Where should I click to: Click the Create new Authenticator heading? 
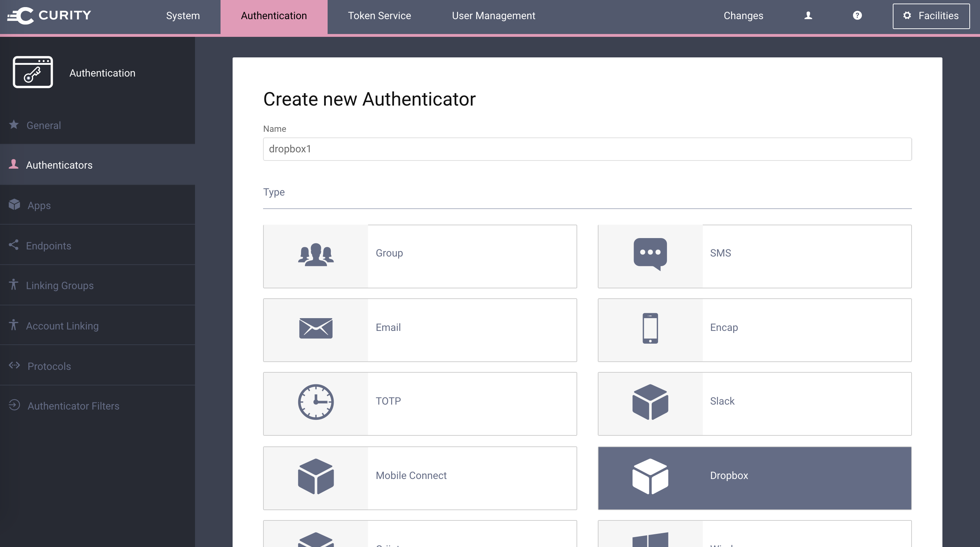pyautogui.click(x=369, y=99)
